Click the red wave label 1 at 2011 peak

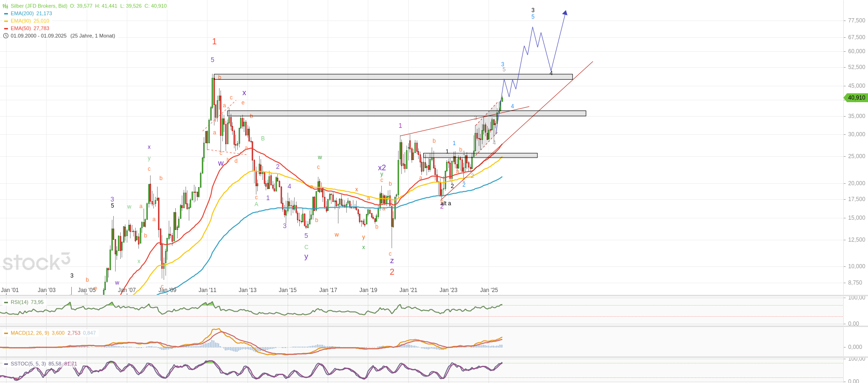(214, 42)
